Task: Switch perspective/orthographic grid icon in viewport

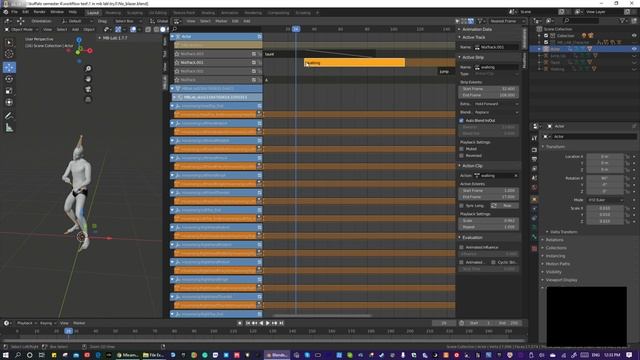Action: click(x=88, y=99)
